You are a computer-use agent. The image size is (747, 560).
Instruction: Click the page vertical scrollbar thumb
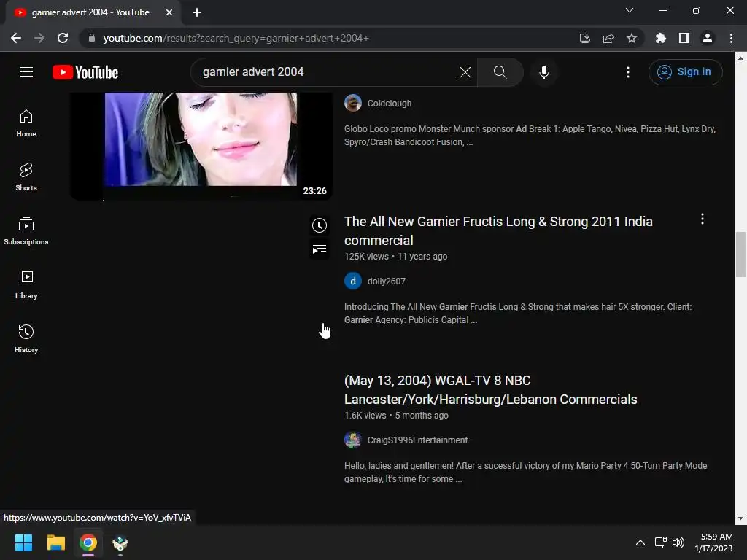coord(740,254)
